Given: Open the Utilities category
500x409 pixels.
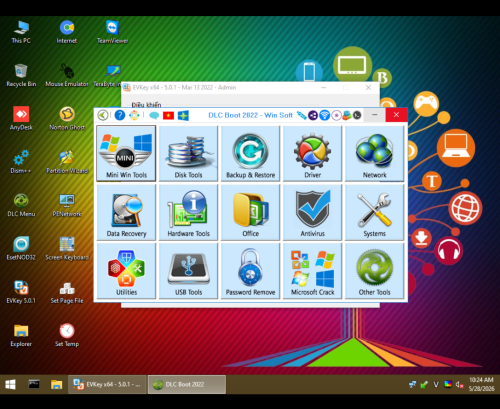Looking at the screenshot, I should pos(126,271).
